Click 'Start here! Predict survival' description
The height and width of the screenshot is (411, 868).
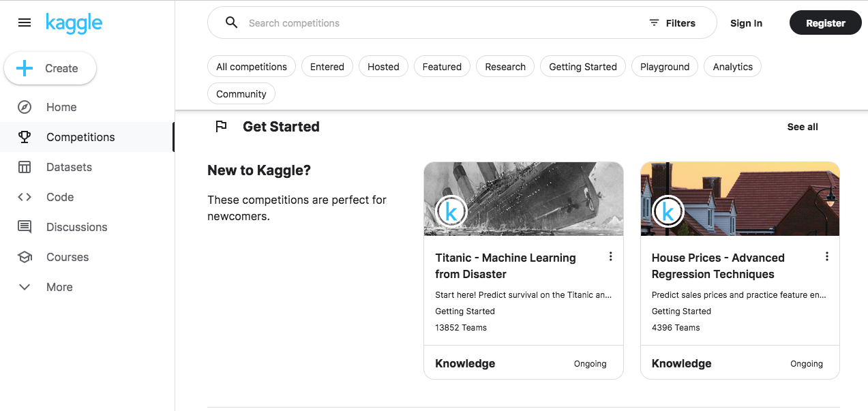(x=524, y=295)
